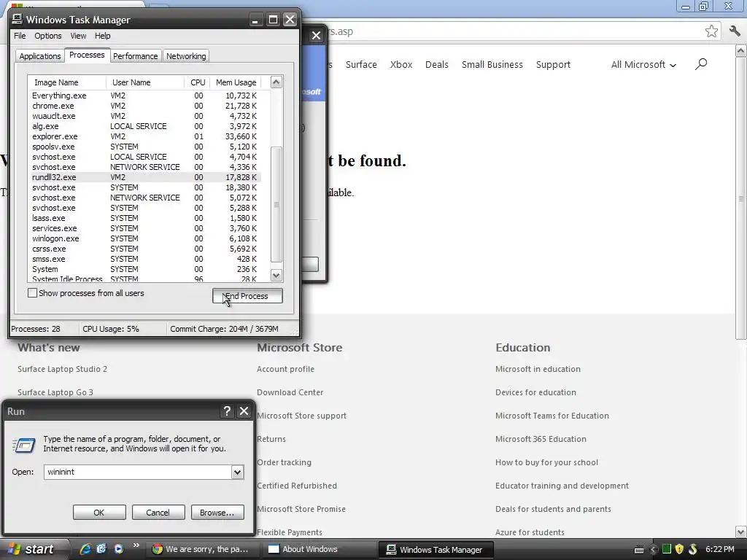
Task: Click the yellow security shield tray icon
Action: click(x=679, y=549)
